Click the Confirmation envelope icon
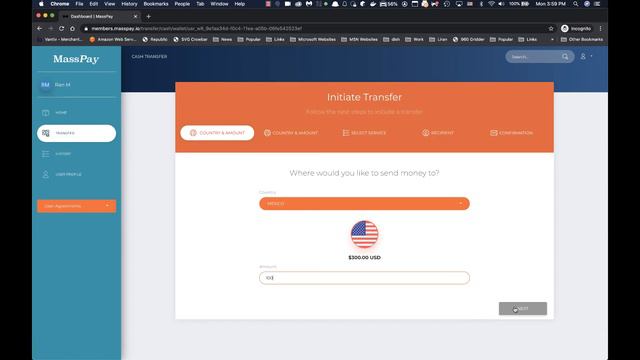The width and height of the screenshot is (640, 360). 493,133
